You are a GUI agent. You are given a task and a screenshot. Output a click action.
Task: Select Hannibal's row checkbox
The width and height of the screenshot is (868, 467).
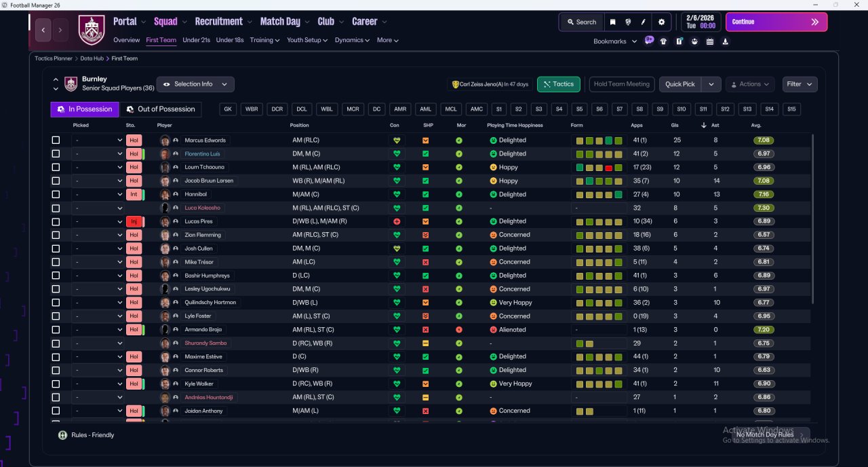pyautogui.click(x=56, y=195)
